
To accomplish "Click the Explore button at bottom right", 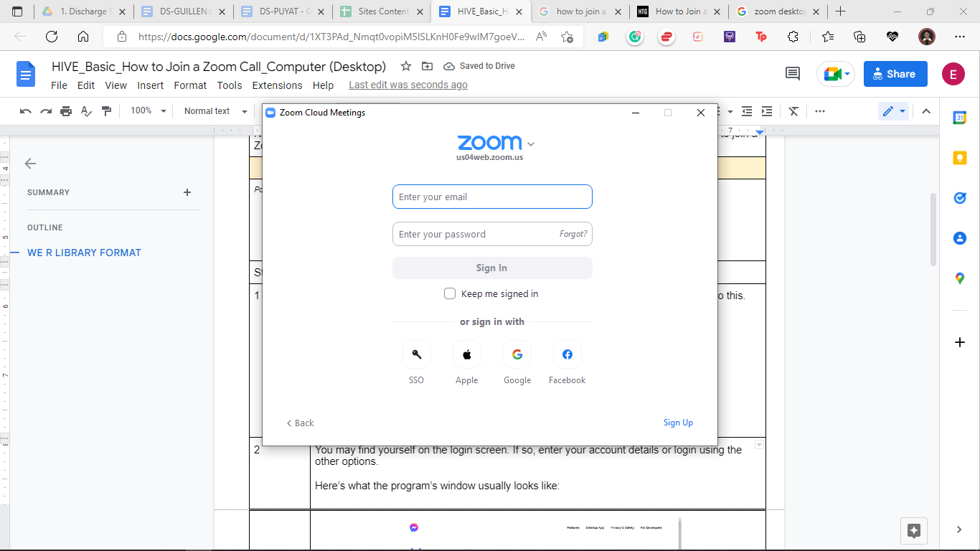I will (x=914, y=531).
